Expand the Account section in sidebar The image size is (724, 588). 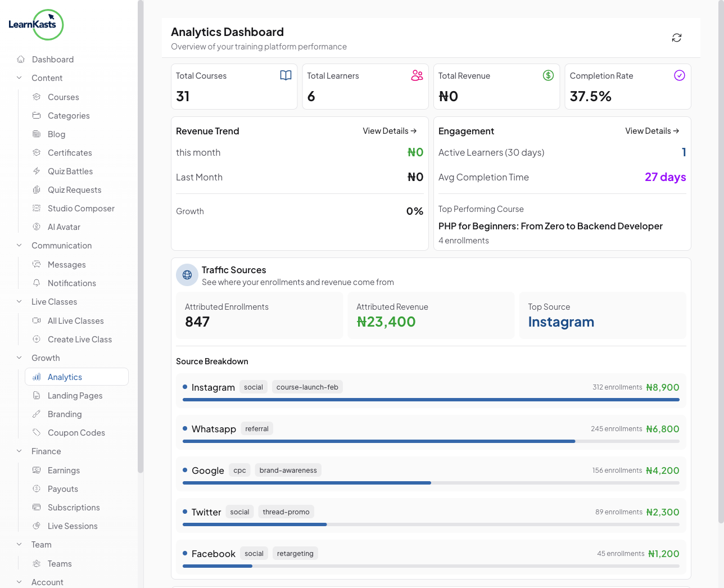point(19,582)
